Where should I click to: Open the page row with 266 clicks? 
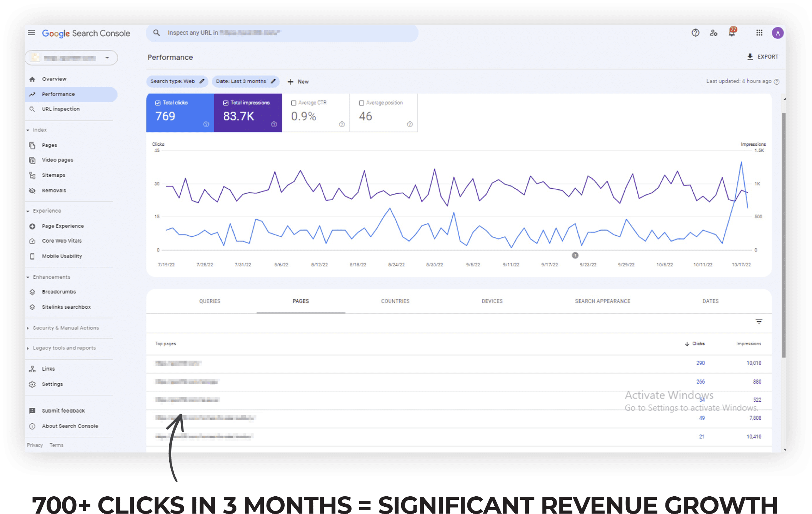click(x=459, y=382)
